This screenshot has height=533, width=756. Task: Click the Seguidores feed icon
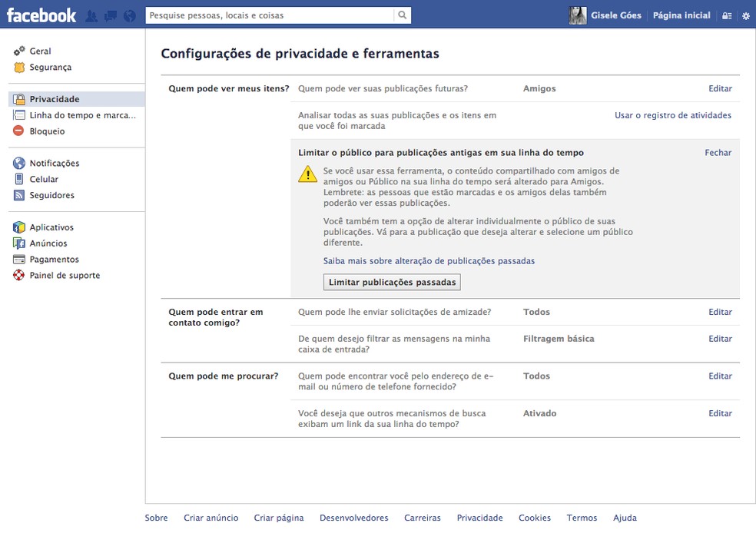(18, 195)
